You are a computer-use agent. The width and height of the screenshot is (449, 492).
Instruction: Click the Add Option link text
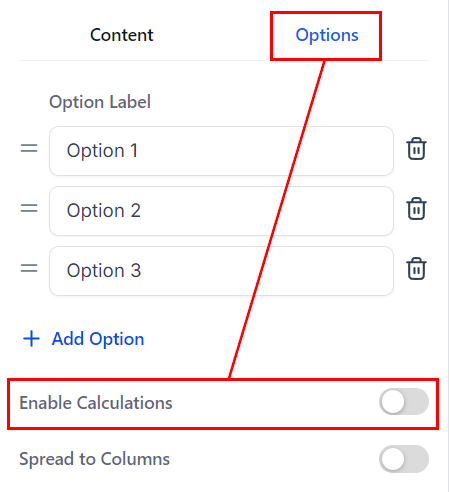(x=98, y=339)
